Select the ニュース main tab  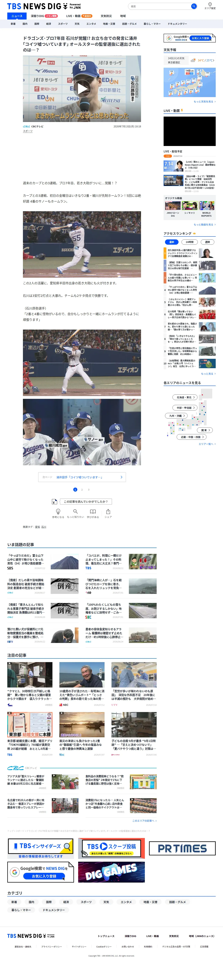pyautogui.click(x=17, y=16)
